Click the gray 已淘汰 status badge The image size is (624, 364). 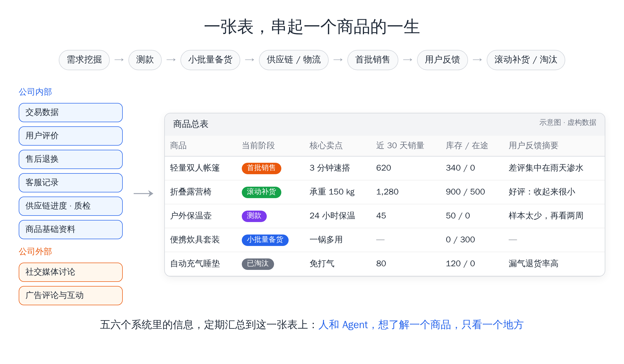258,264
